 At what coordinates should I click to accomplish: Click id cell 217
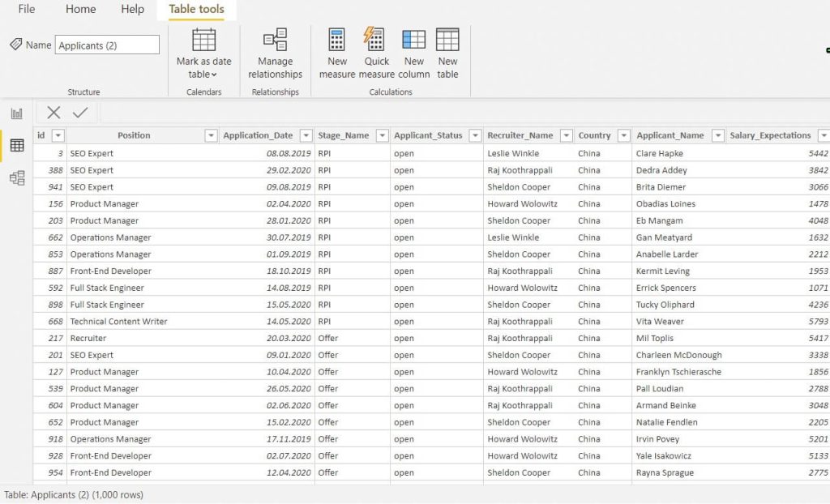(49, 338)
